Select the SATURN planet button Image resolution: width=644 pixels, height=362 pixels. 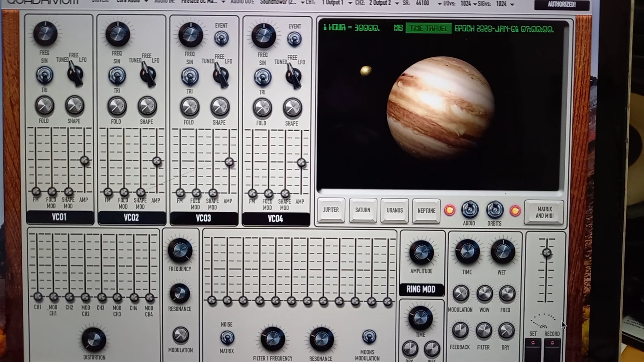[x=363, y=210]
